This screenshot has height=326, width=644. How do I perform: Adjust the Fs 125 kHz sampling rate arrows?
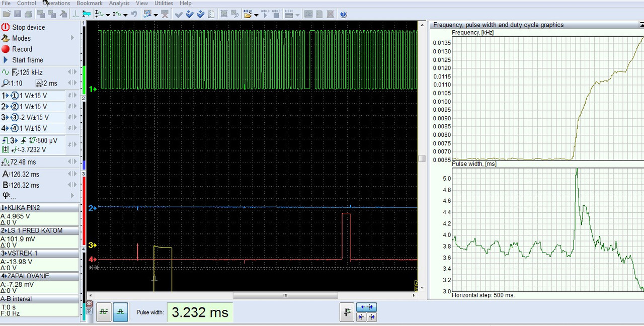72,72
